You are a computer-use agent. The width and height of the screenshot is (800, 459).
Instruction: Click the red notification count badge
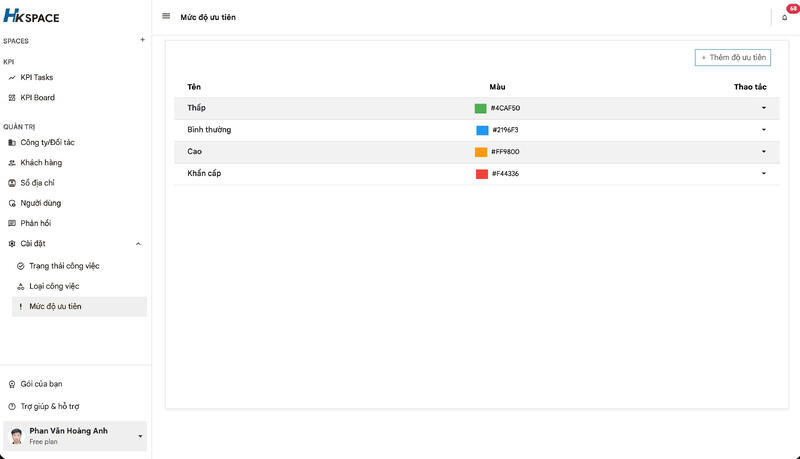point(793,8)
